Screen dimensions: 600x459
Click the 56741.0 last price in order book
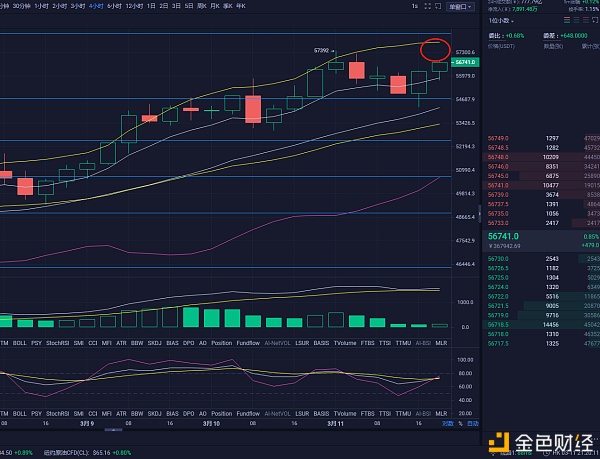coord(502,237)
